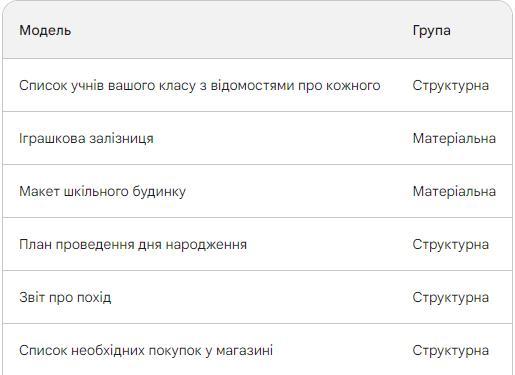Screen dimensions: 515x375
Task: Click Структурна beside Звіт про похід
Action: pyautogui.click(x=451, y=297)
